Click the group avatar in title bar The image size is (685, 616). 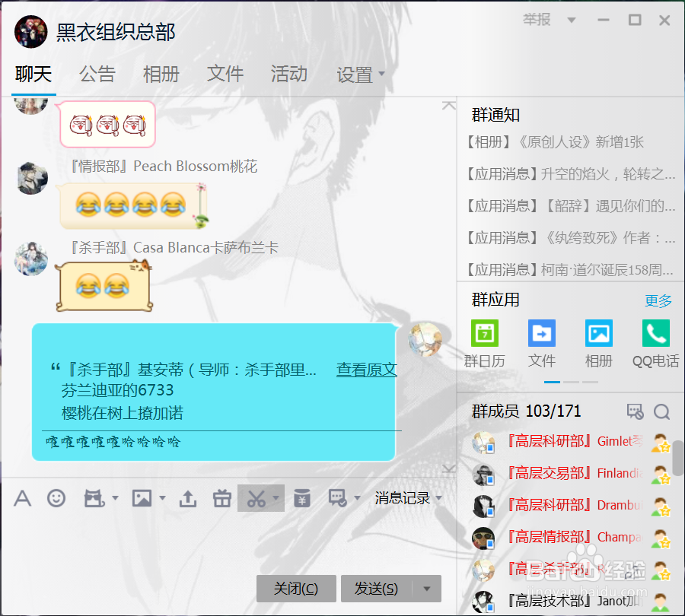pos(30,32)
